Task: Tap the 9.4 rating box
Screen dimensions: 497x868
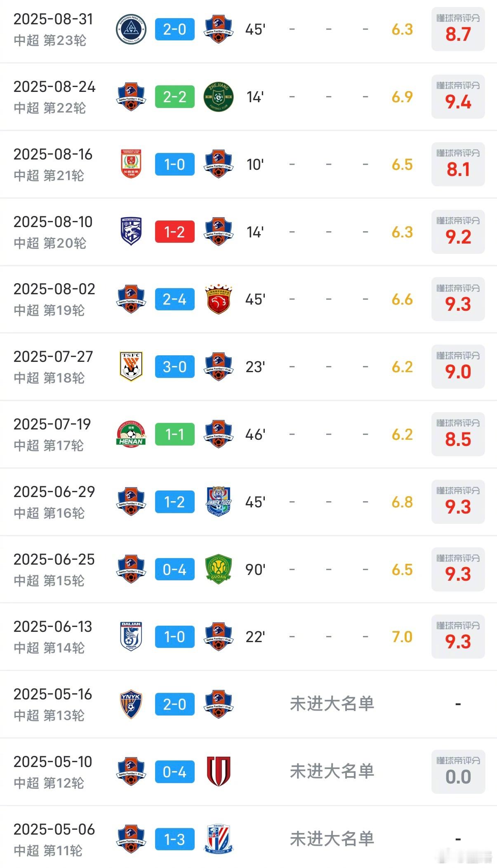Action: coord(458,97)
